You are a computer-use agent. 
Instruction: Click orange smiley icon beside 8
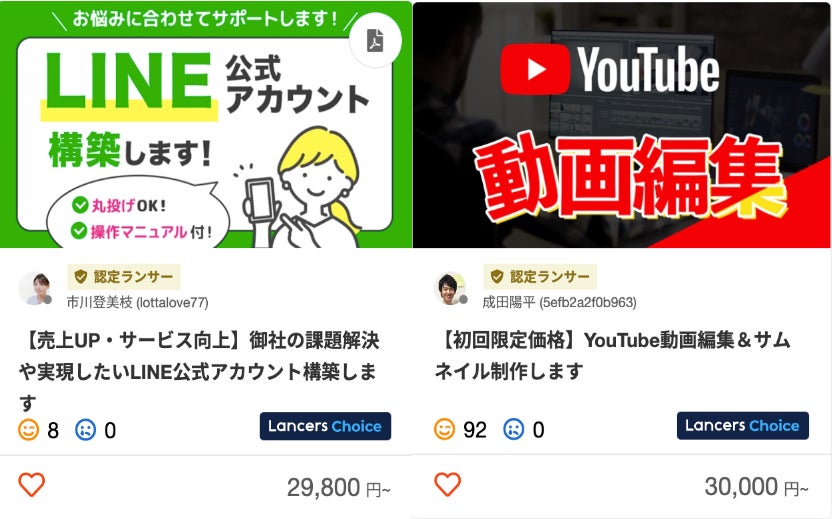pos(29,430)
